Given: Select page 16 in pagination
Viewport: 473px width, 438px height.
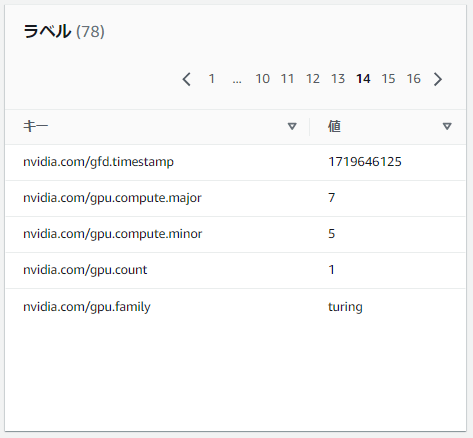Looking at the screenshot, I should coord(414,79).
